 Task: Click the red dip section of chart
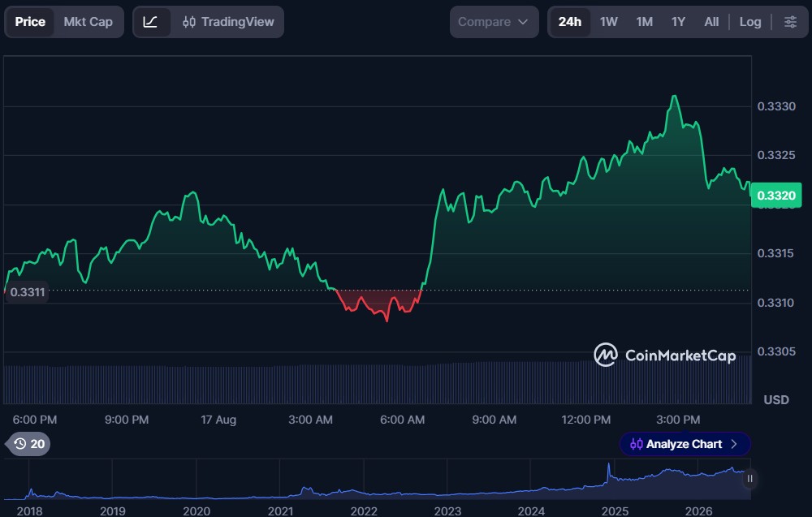[x=378, y=304]
